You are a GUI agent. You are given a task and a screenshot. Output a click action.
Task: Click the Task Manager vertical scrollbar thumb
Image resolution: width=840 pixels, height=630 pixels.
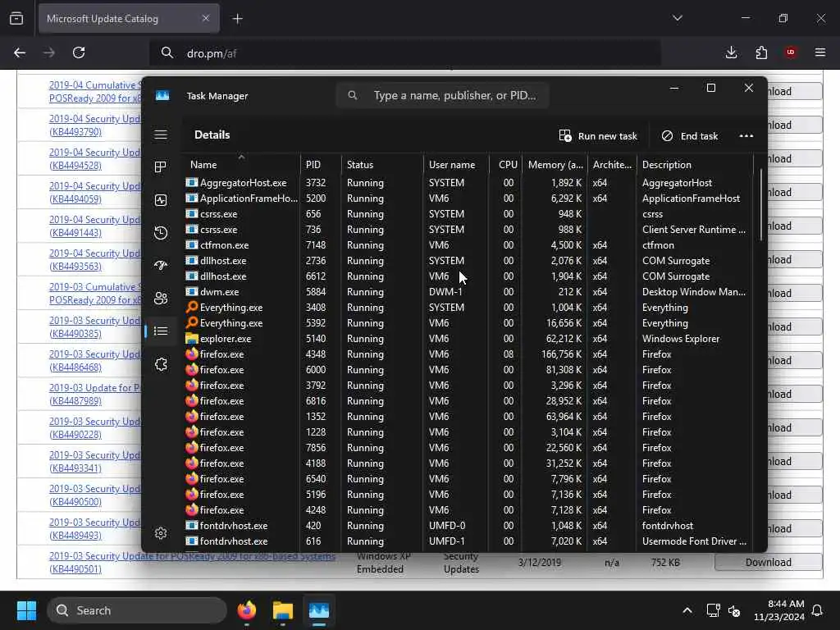point(760,205)
